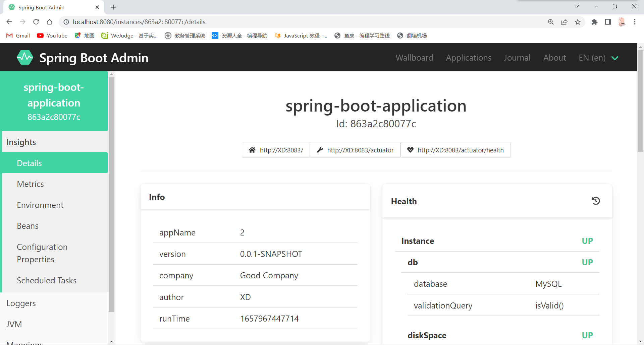
Task: Open the JavaScript 教程 bookmark
Action: [x=301, y=36]
